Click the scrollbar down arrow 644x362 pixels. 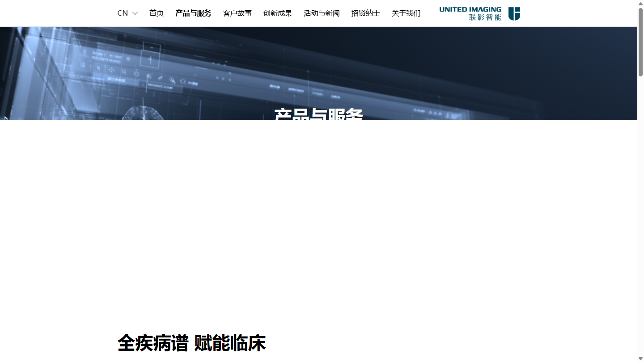click(x=640, y=358)
